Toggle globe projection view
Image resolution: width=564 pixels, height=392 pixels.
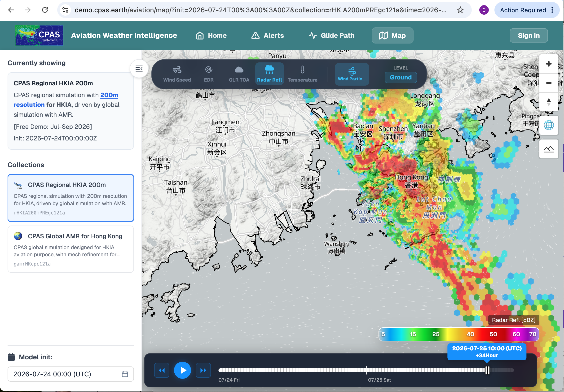tap(549, 125)
